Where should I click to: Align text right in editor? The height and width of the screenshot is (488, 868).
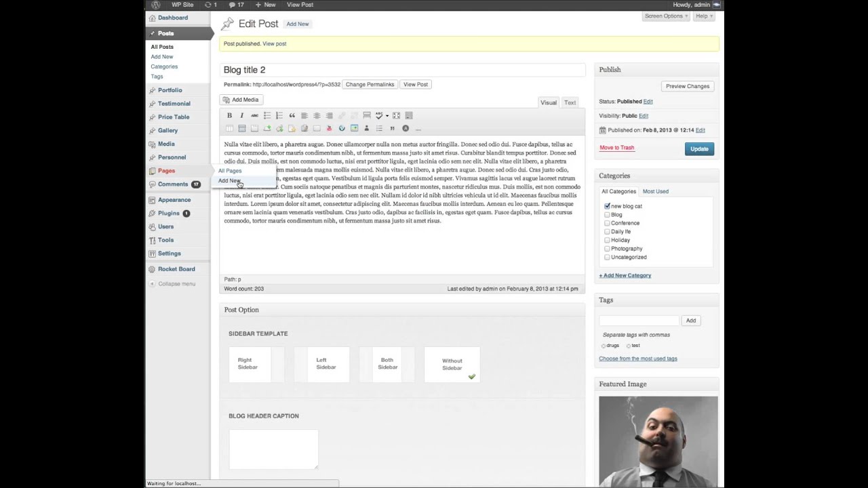point(330,115)
